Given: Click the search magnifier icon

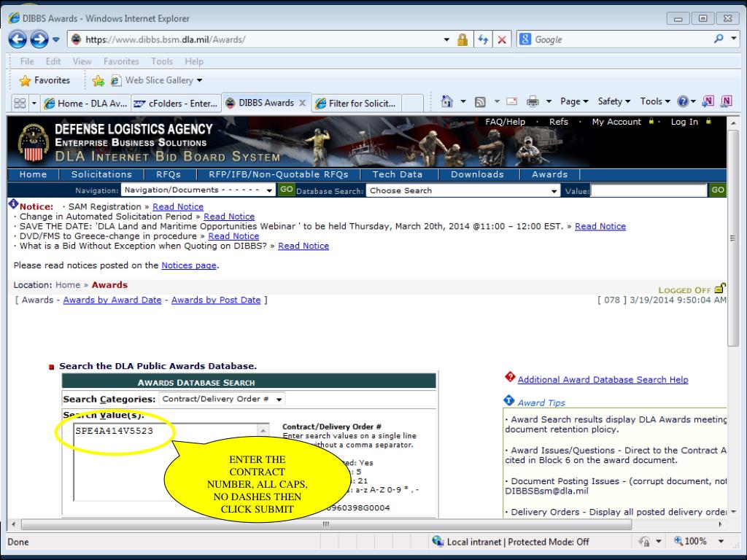Looking at the screenshot, I should point(719,39).
